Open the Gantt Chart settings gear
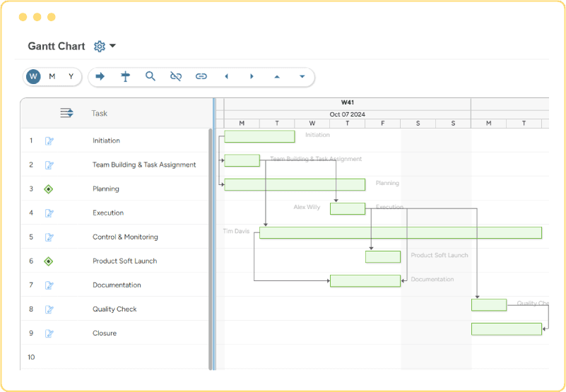This screenshot has width=566, height=392. pyautogui.click(x=99, y=46)
